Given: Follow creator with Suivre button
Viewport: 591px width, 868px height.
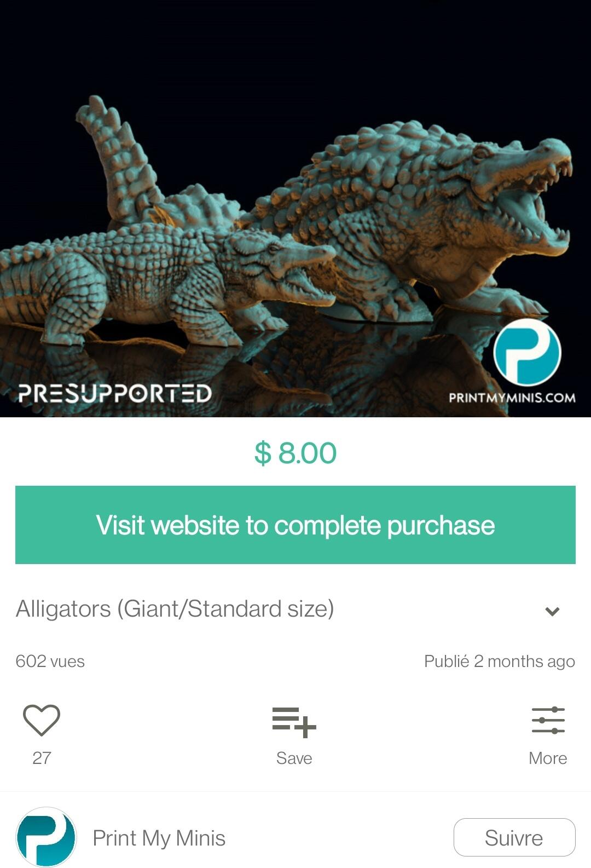Looking at the screenshot, I should (514, 837).
